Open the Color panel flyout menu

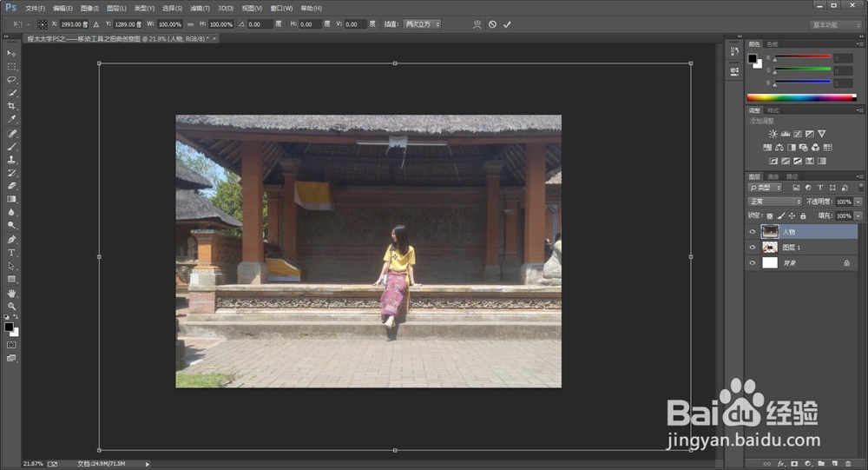pos(859,43)
